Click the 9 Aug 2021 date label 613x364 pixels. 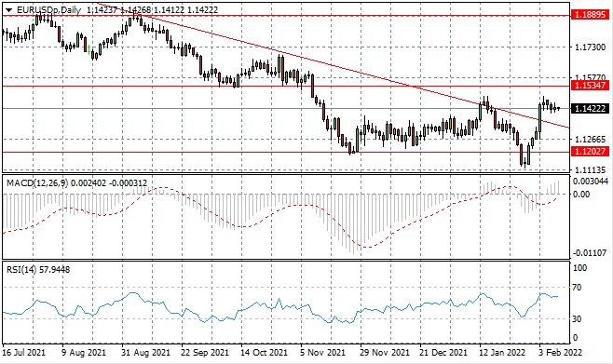pos(84,352)
